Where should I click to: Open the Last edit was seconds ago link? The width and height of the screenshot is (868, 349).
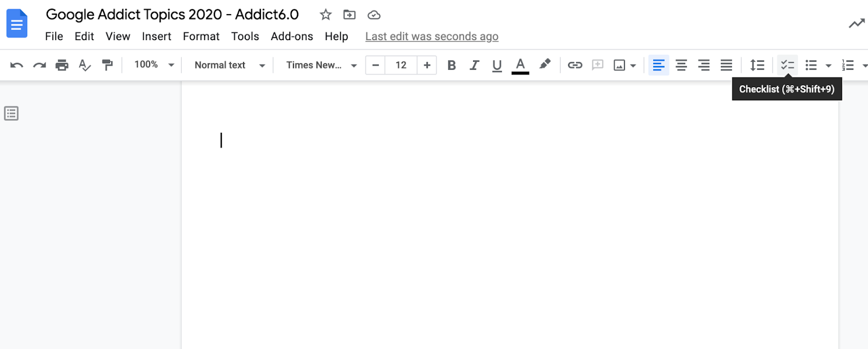coord(432,36)
